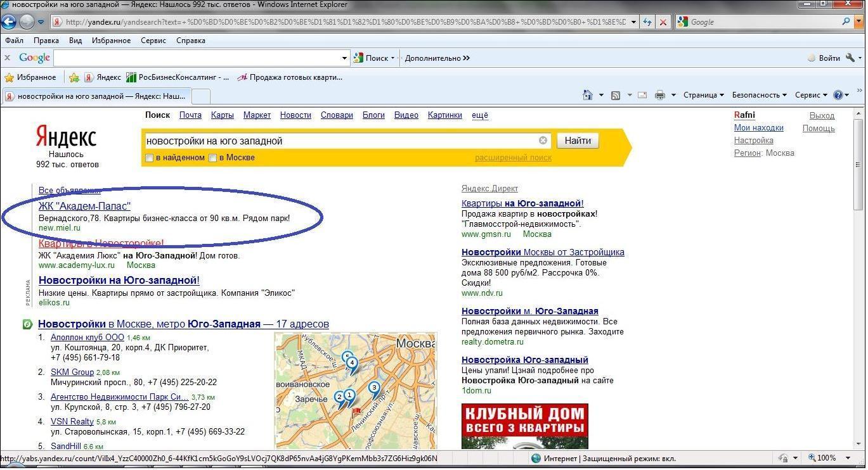Open the Избранное favorites star button

point(30,77)
